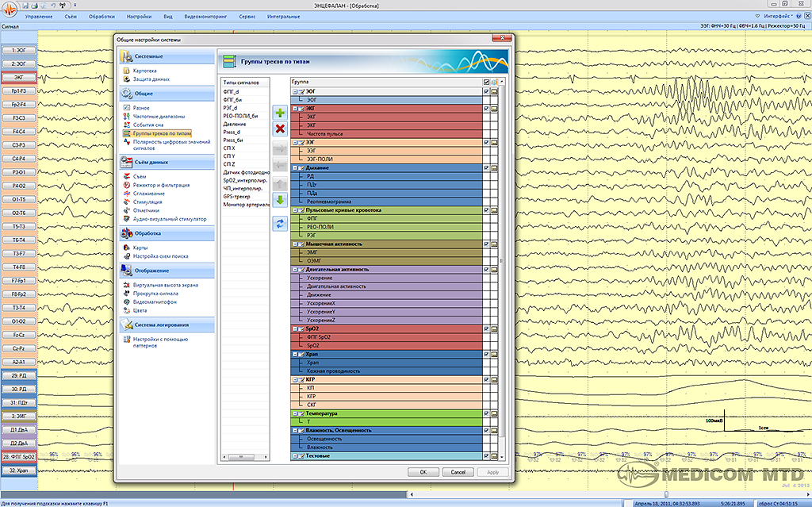Select the Реопневмограмма row in Дыхание group

(386, 202)
